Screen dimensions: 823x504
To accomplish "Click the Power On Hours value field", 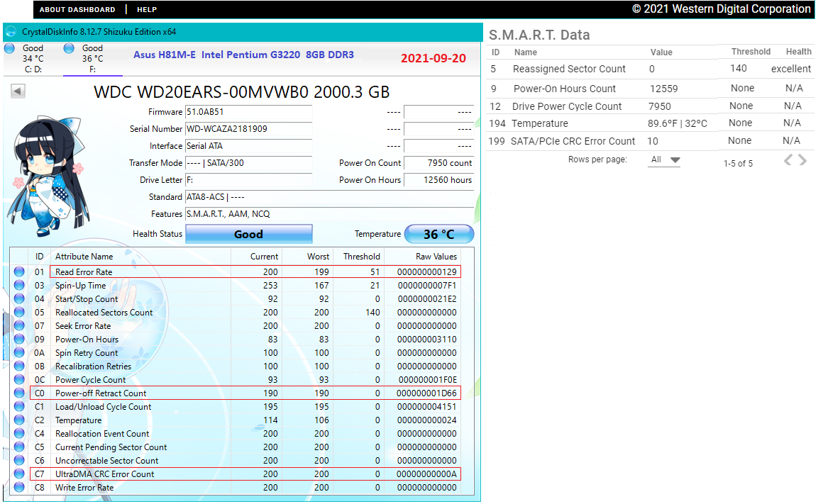I will [x=438, y=180].
